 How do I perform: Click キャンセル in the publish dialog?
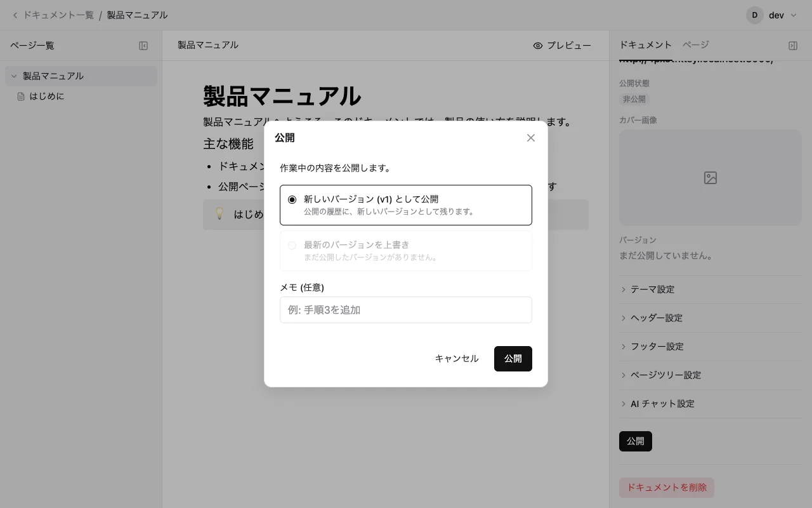click(457, 359)
